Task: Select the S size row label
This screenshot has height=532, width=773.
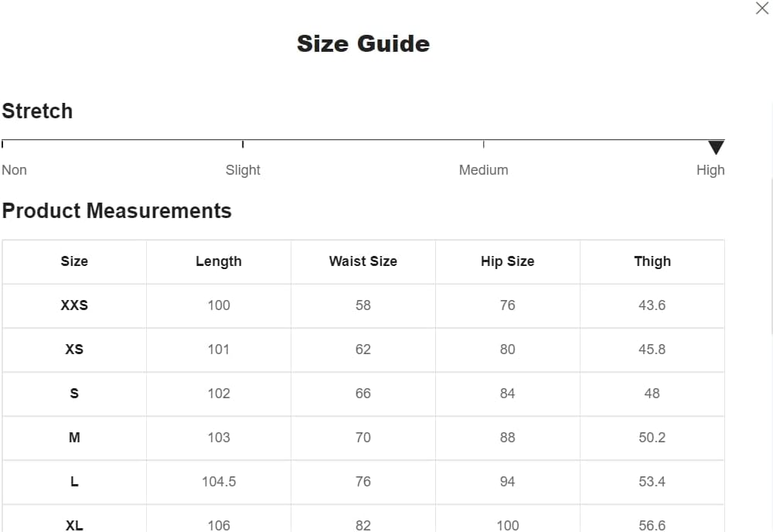Action: point(74,394)
